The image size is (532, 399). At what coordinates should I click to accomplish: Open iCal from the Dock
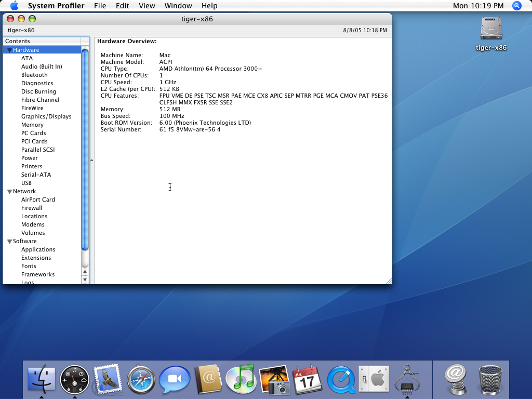[308, 379]
